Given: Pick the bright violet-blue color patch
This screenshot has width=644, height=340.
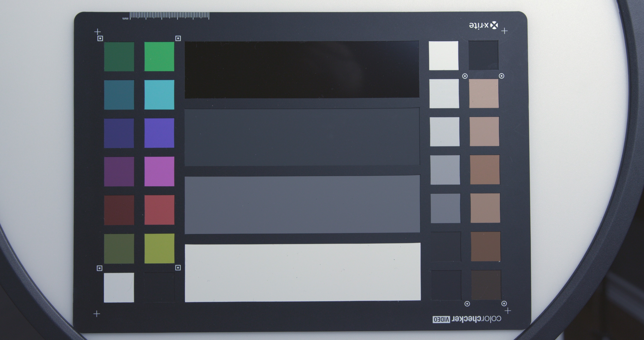Looking at the screenshot, I should point(159,133).
